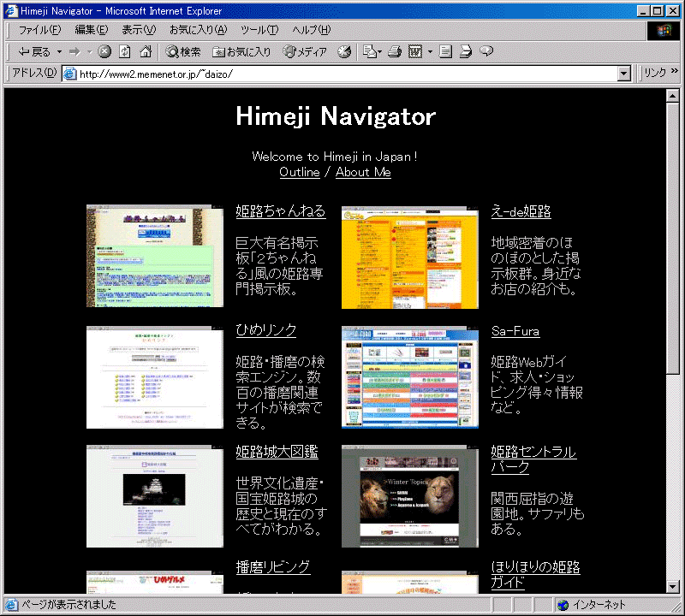Viewport: 685px width, 616px height.
Task: Click the Sa-Fura site thumbnail
Action: coord(410,377)
